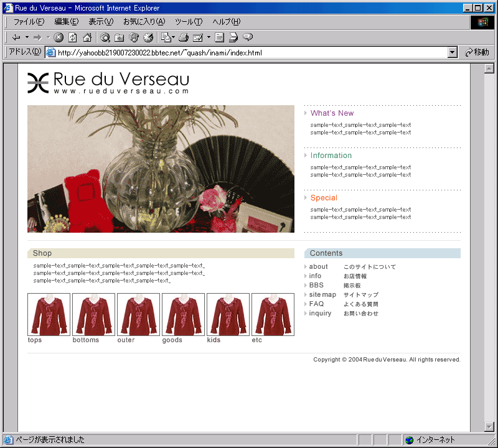Open the Information link

[x=331, y=156]
